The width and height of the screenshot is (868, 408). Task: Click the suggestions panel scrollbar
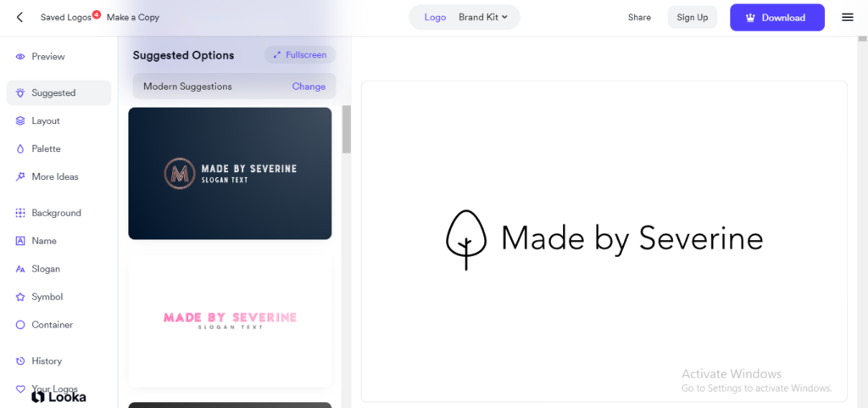pyautogui.click(x=346, y=130)
